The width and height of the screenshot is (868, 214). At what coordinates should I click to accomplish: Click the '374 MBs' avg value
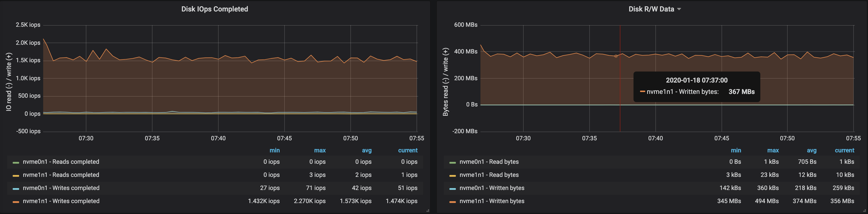804,201
